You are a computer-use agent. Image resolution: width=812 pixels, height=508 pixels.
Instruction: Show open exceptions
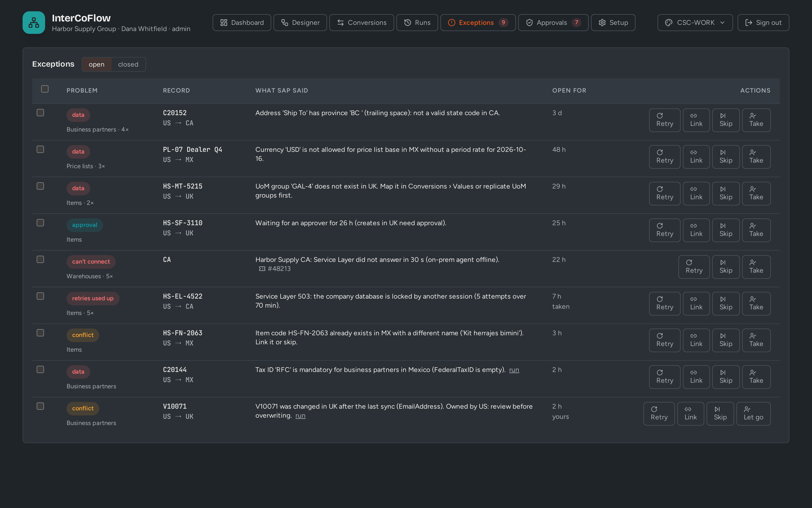coord(97,64)
